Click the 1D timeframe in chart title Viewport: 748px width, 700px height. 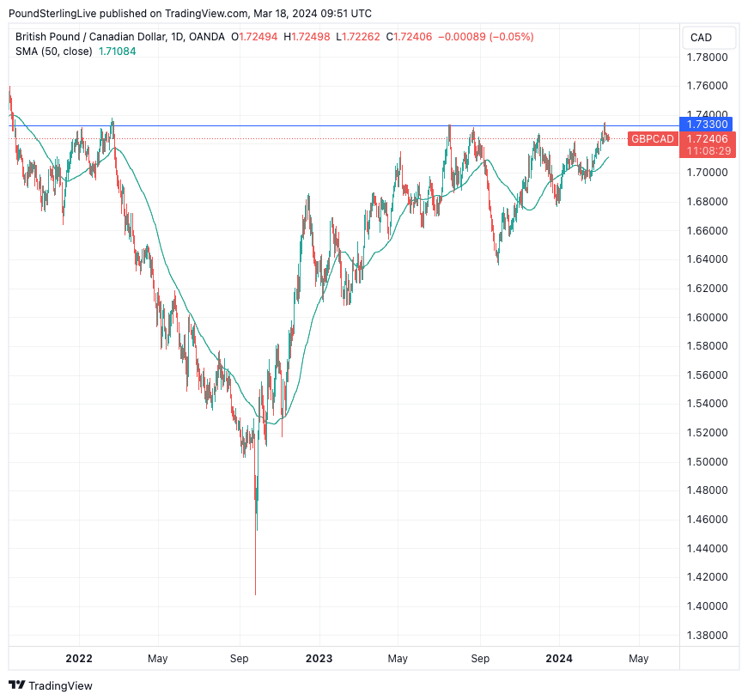(x=178, y=37)
